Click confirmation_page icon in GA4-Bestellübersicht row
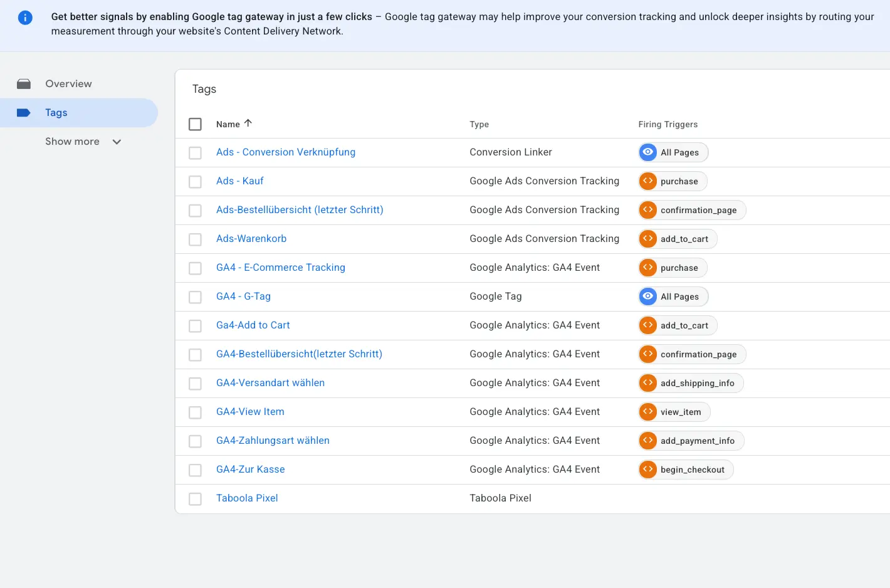 648,354
